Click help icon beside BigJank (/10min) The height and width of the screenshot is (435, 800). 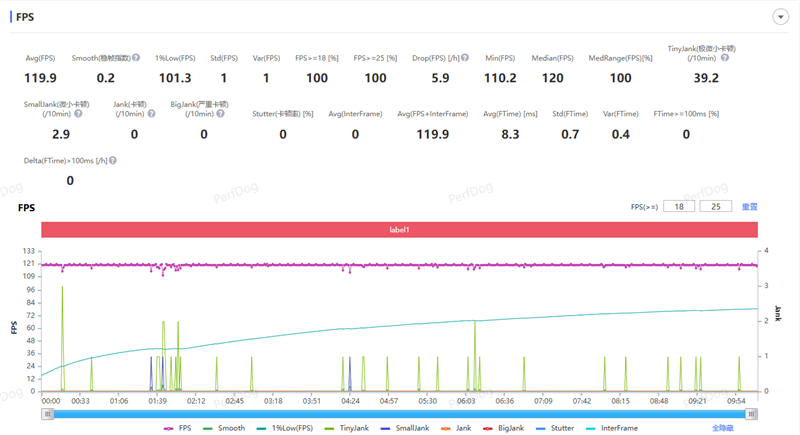tap(218, 113)
